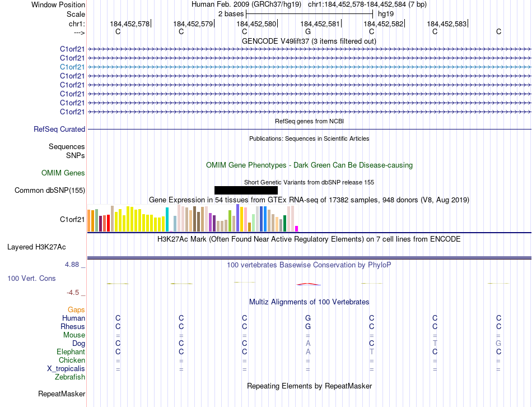Click the Rhesus species label in Multiz alignment
Screen dimensions: 532x407
[73, 327]
